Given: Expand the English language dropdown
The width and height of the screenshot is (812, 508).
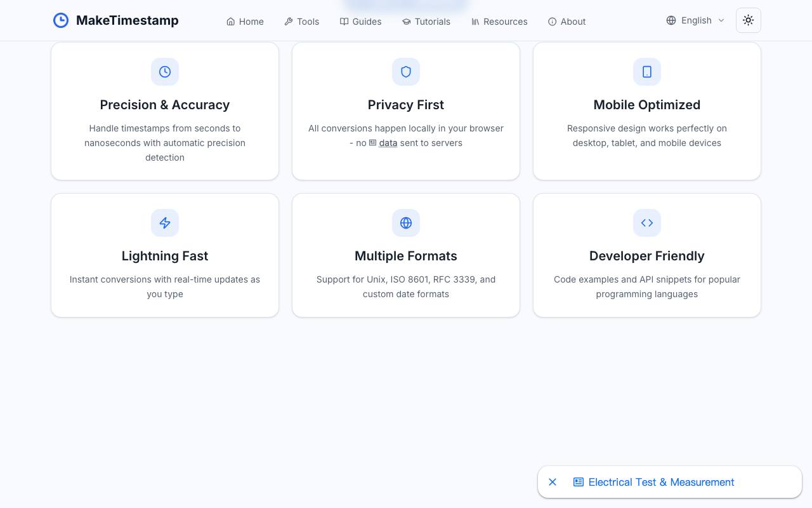Looking at the screenshot, I should [695, 20].
